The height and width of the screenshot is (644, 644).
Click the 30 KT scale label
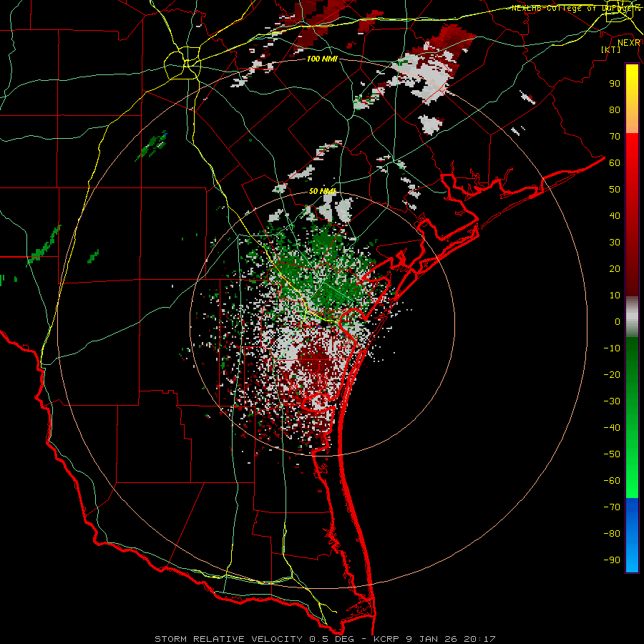[x=615, y=243]
